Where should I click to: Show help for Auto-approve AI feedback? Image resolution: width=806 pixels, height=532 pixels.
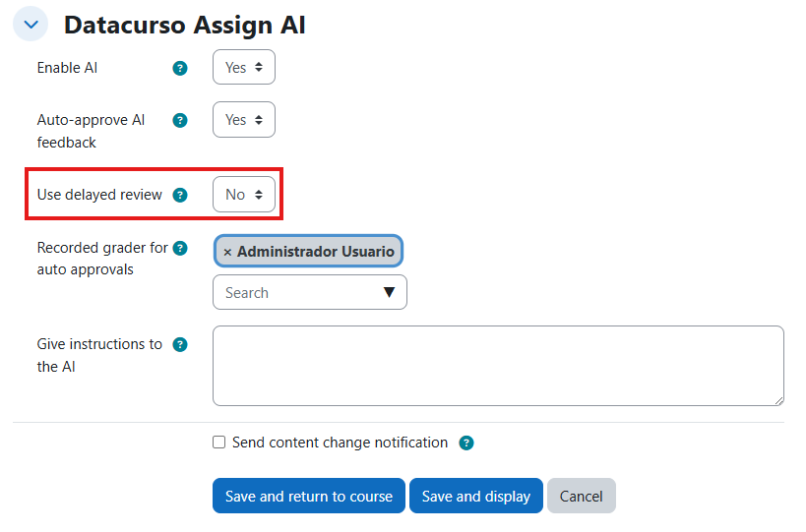pyautogui.click(x=180, y=121)
